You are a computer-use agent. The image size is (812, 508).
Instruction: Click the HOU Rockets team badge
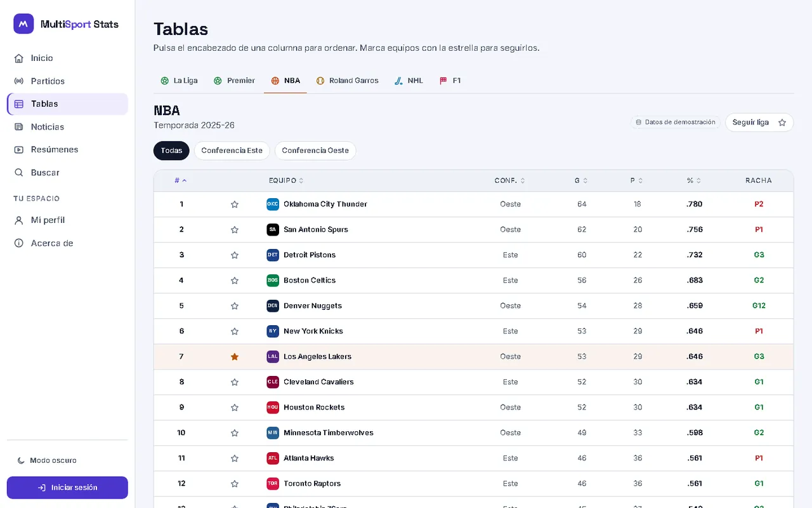[x=273, y=408]
